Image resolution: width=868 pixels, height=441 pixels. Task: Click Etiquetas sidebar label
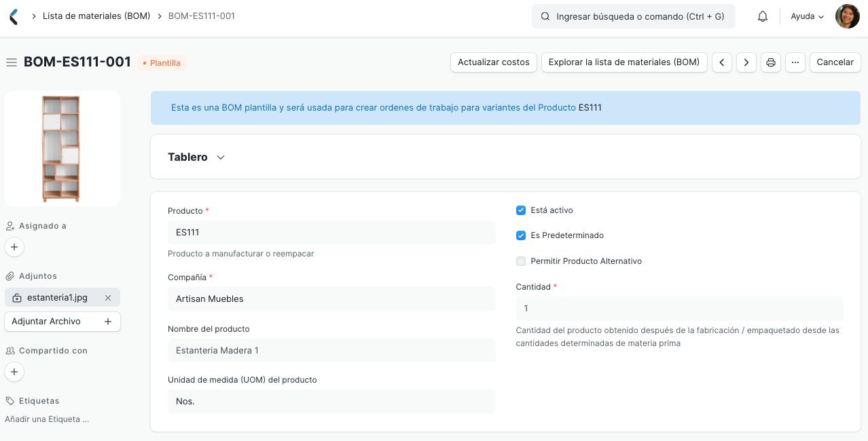click(x=39, y=401)
